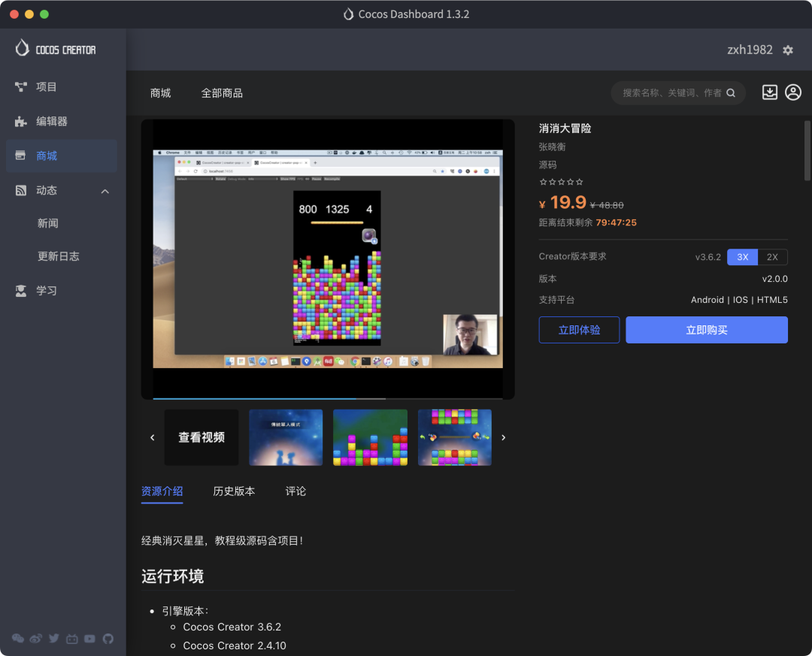Show previous thumbnails arrow
812x656 pixels.
152,437
